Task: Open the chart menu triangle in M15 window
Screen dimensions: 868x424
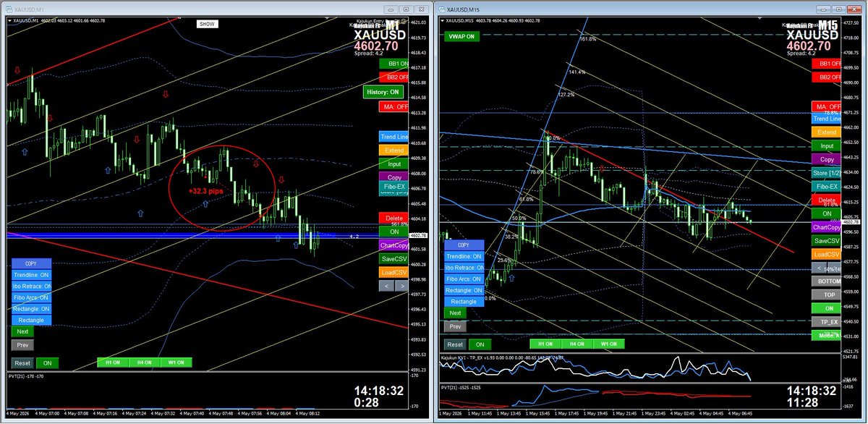Action: click(x=441, y=20)
